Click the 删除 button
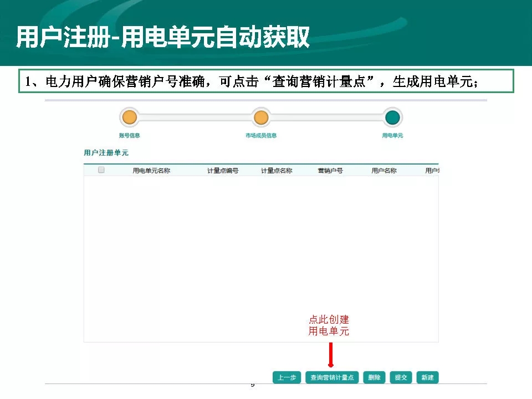The height and width of the screenshot is (399, 532). pyautogui.click(x=374, y=377)
